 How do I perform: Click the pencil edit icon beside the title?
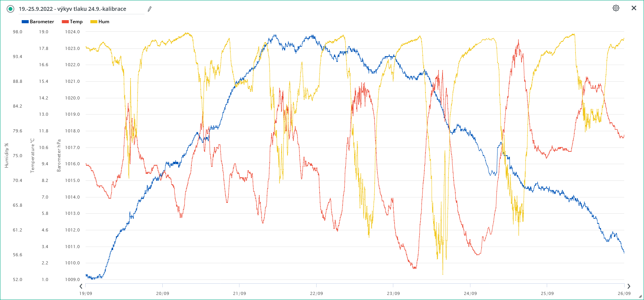(x=150, y=9)
